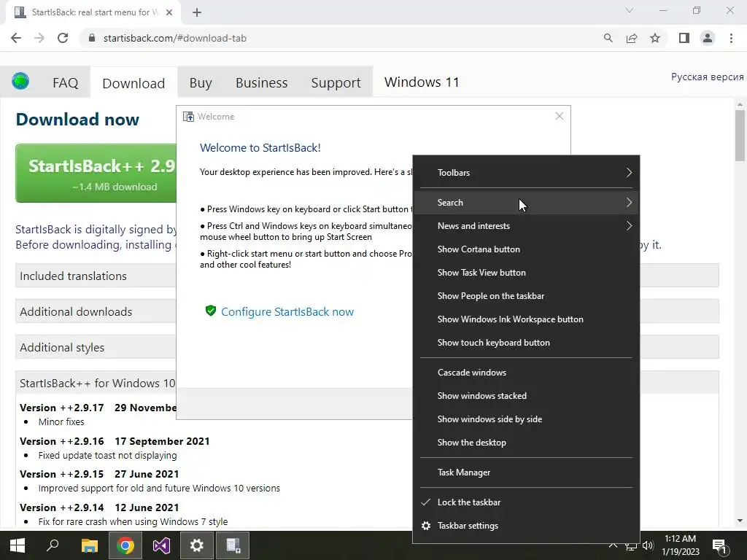This screenshot has height=560, width=747.
Task: Reload the page with the refresh icon
Action: pos(63,38)
